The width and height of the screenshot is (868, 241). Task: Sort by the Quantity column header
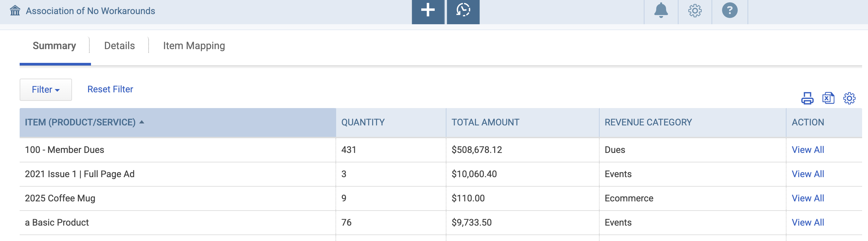click(x=363, y=122)
